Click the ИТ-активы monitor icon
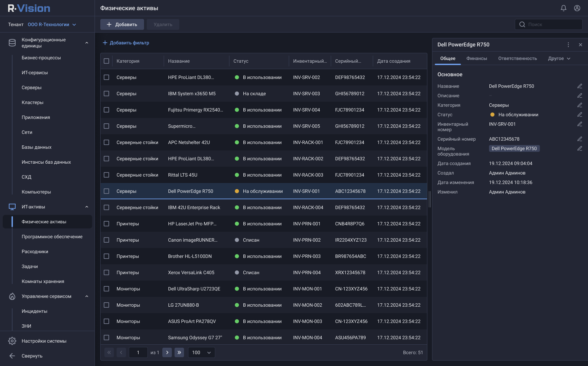 pyautogui.click(x=12, y=207)
